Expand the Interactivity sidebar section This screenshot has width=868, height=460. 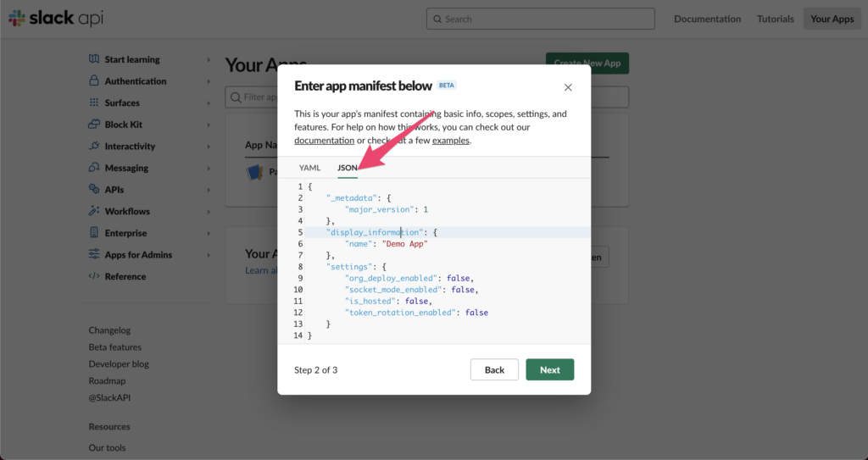click(x=209, y=147)
